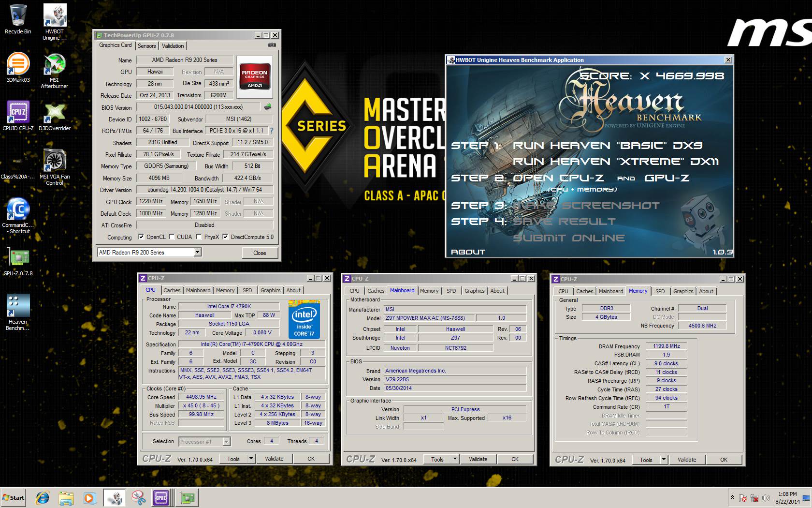
Task: Click the Intel Core i7 4790K name field
Action: tap(229, 306)
